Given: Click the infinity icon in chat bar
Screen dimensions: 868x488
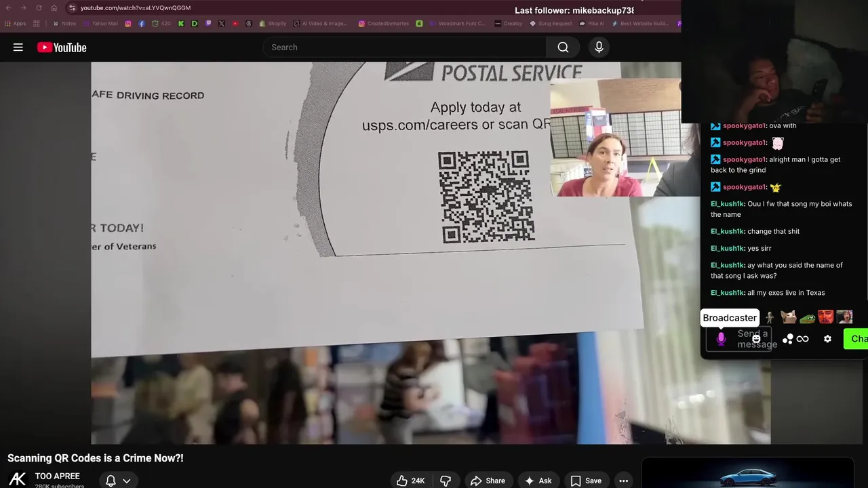Looking at the screenshot, I should click(803, 339).
